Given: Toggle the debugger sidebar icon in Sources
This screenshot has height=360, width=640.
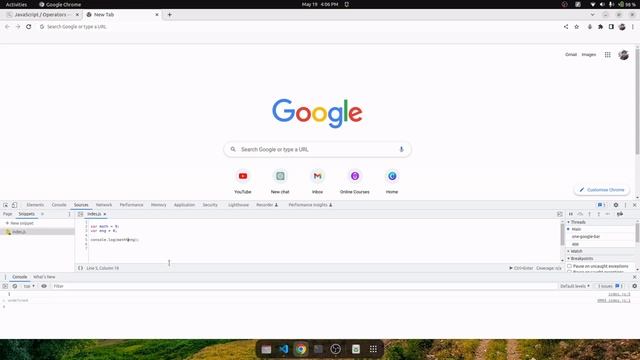Looking at the screenshot, I should coord(560,214).
